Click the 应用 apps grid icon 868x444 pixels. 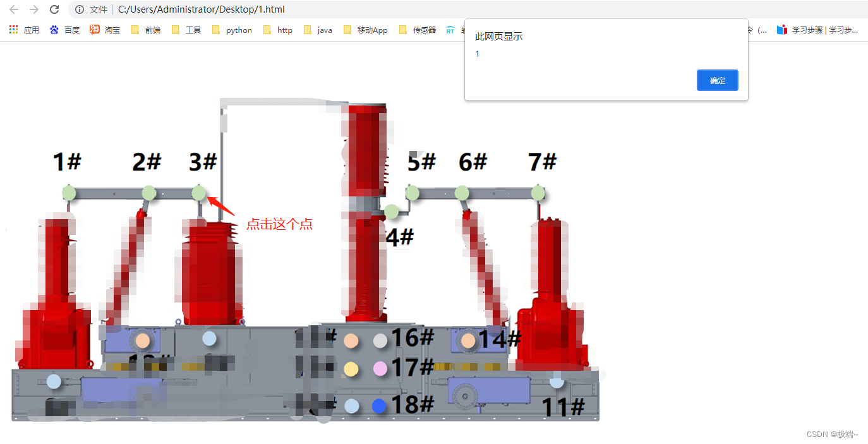pos(13,29)
